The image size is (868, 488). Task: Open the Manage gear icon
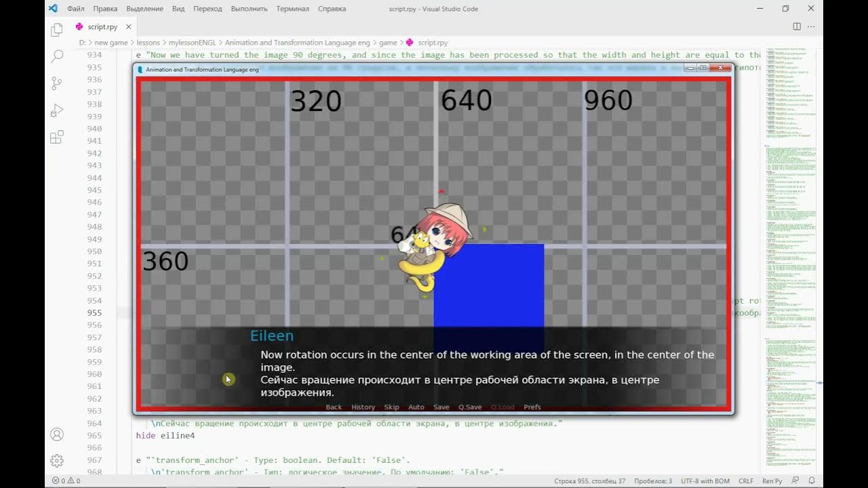pyautogui.click(x=57, y=461)
